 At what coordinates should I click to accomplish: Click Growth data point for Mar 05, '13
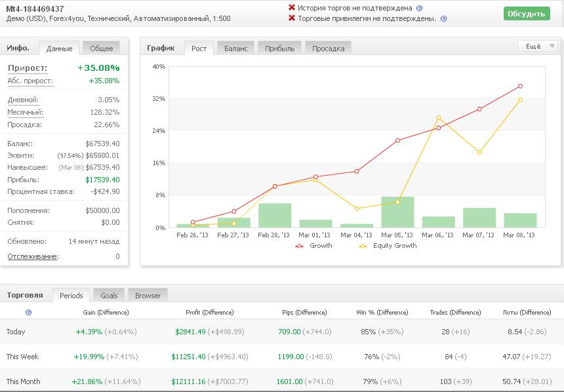pyautogui.click(x=397, y=141)
